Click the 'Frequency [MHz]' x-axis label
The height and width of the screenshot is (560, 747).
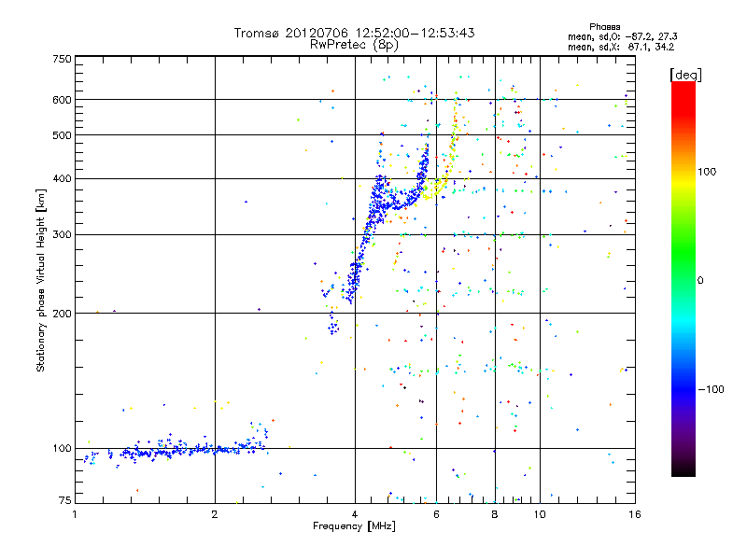pyautogui.click(x=354, y=525)
